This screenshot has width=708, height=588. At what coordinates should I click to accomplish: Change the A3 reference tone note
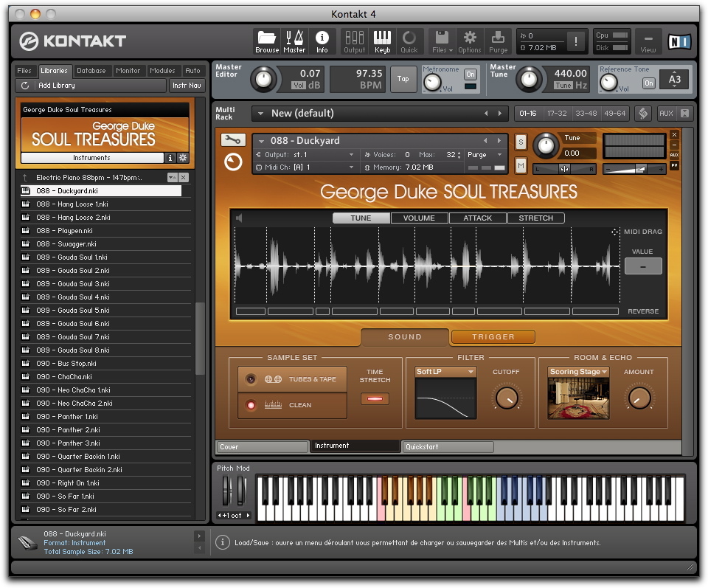click(x=674, y=80)
